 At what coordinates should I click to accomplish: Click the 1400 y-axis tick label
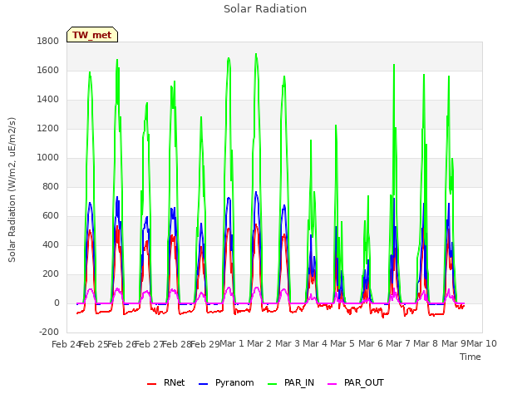[48, 100]
